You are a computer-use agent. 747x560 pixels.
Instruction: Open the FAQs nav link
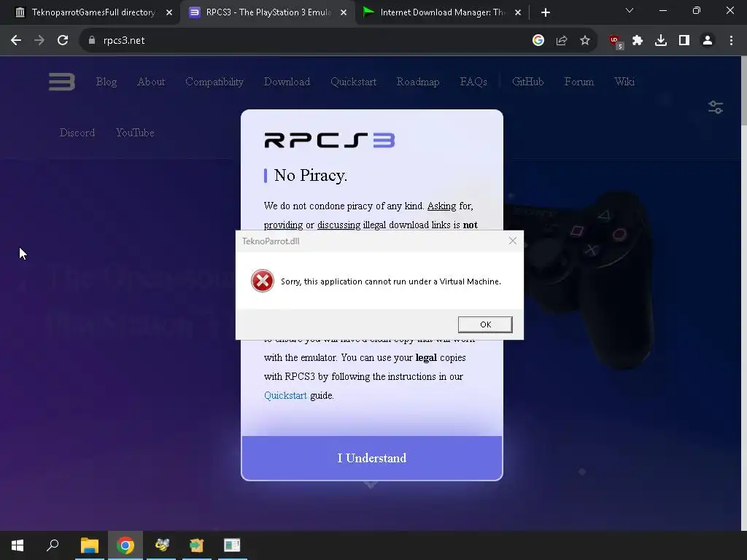[x=473, y=82]
